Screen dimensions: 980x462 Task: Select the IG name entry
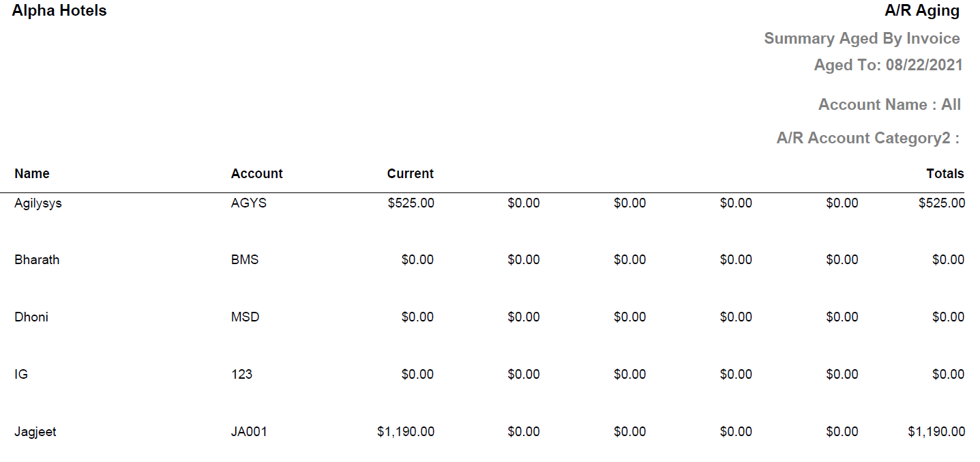pyautogui.click(x=21, y=374)
